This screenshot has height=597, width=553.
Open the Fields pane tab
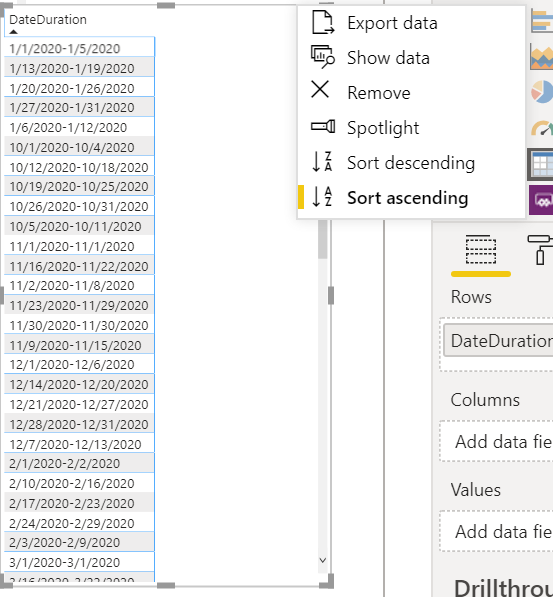[481, 250]
